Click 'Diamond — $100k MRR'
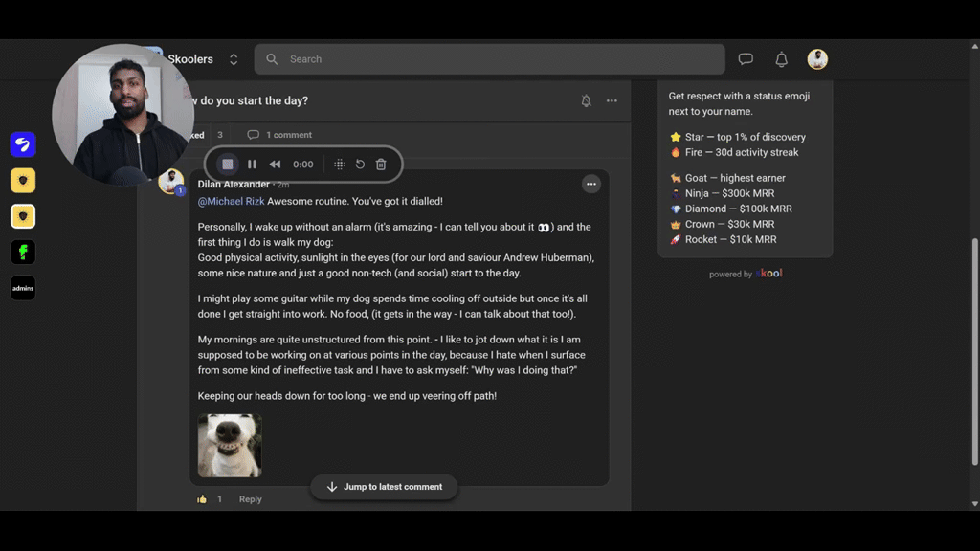 click(730, 209)
